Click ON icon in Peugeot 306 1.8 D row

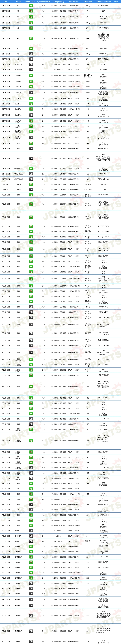(x=31, y=307)
